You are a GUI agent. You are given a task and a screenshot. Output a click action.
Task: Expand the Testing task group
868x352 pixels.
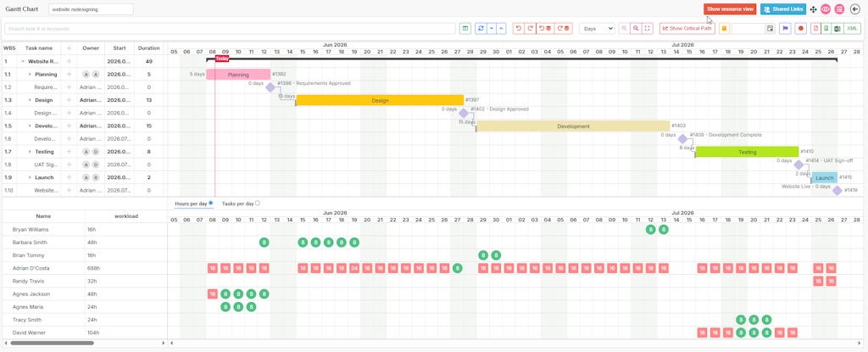[30, 151]
